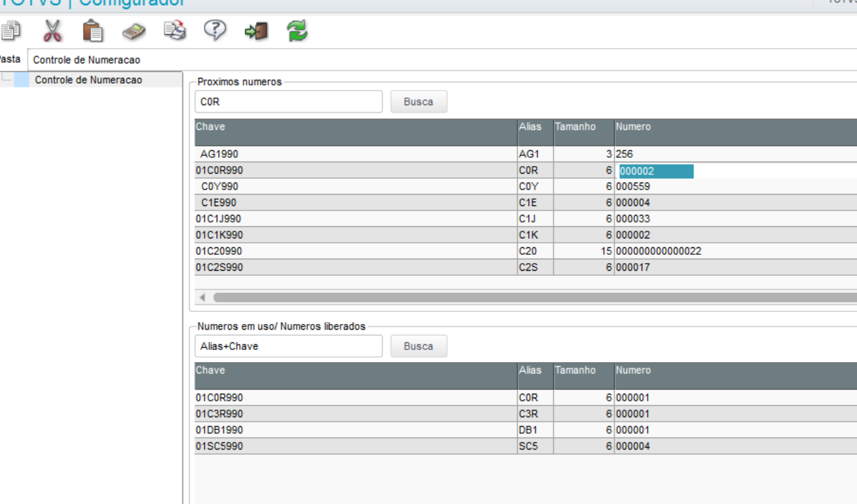Open the calculator icon in toolbar
Viewport: 857px width, 504px height.
pos(133,31)
